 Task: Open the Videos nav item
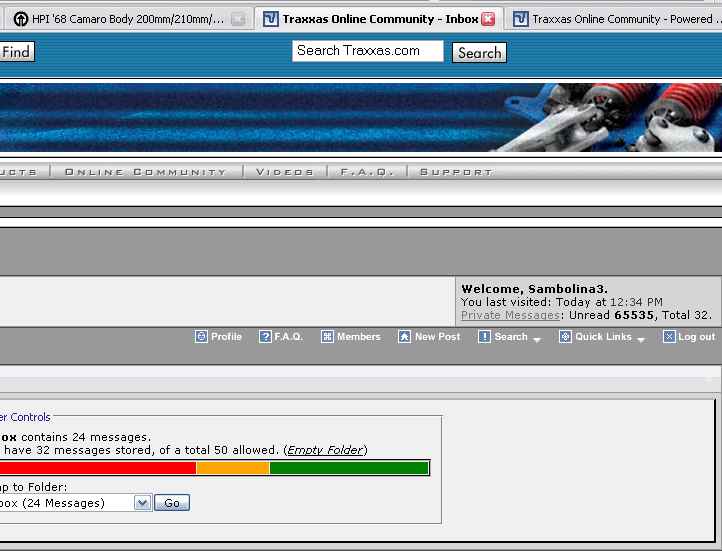coord(285,172)
